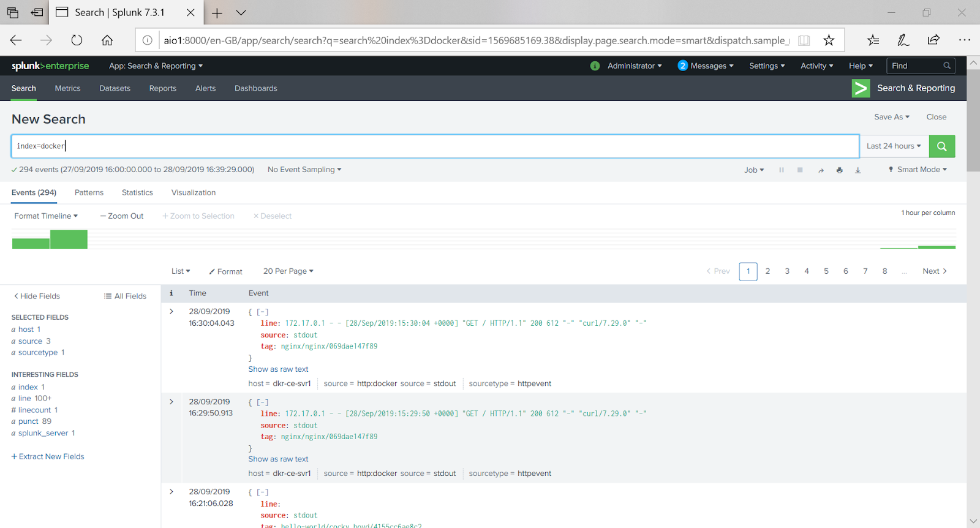980x528 pixels.
Task: Click the Search & Reporting app icon
Action: [861, 88]
